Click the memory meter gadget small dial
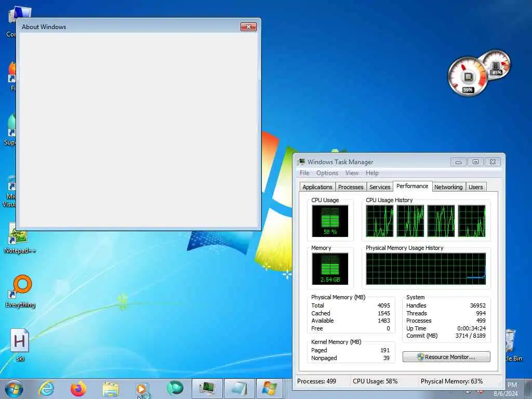Image resolution: width=532 pixels, height=399 pixels. point(496,64)
